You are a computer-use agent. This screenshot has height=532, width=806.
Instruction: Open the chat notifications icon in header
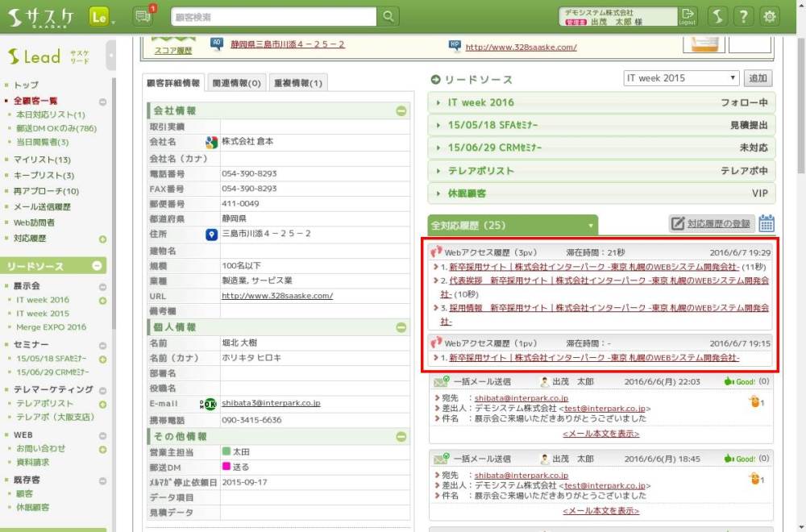click(x=143, y=16)
